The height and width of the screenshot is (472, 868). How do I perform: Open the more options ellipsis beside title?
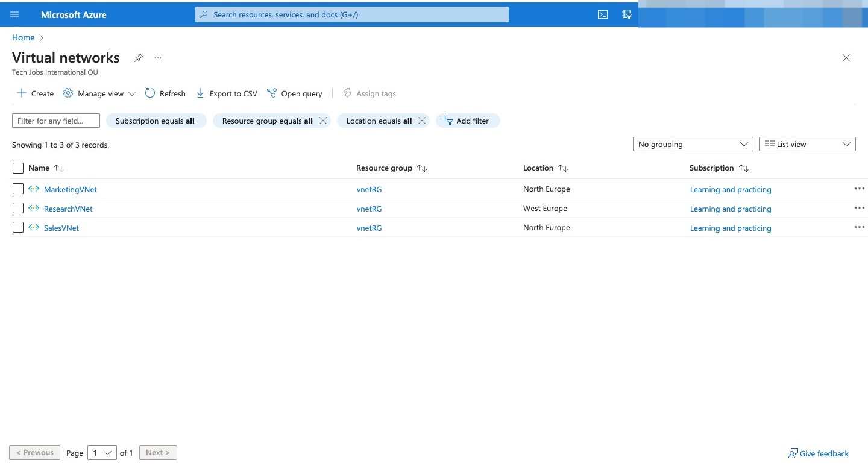click(x=158, y=58)
